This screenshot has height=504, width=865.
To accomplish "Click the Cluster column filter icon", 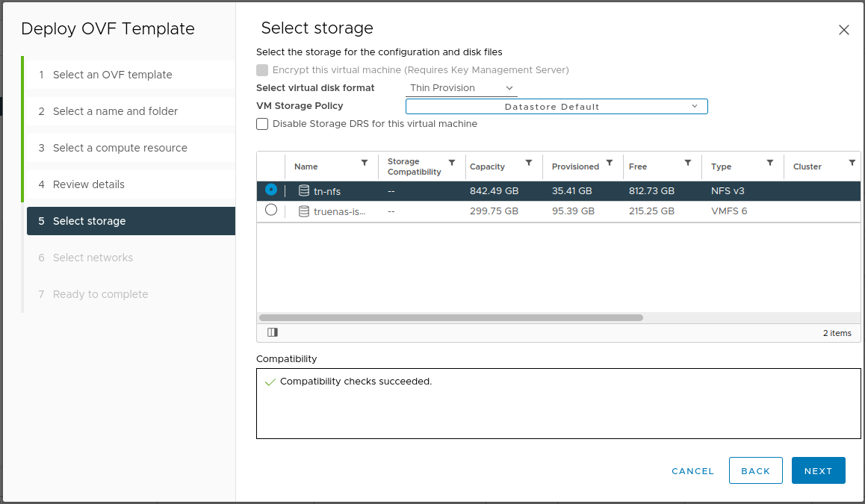I will point(852,163).
